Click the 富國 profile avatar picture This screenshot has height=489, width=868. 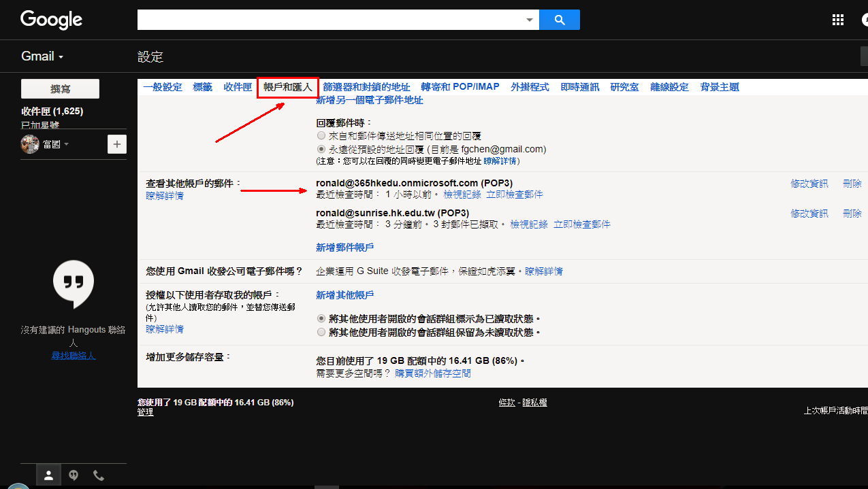30,144
